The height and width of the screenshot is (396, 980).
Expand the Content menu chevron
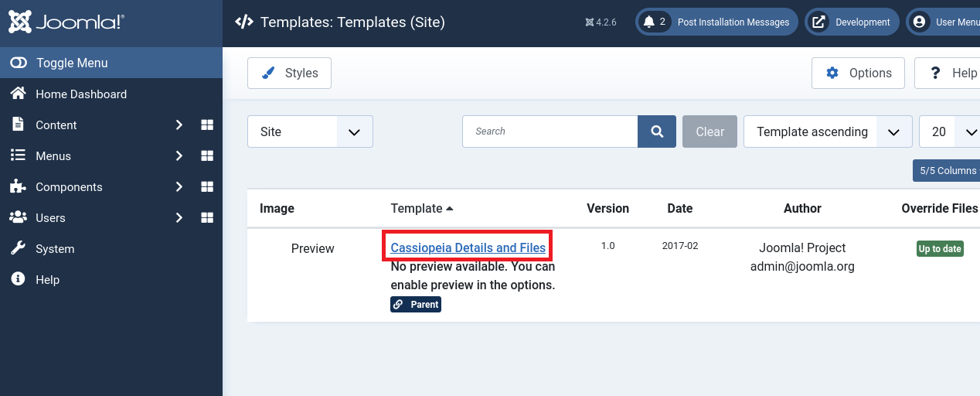point(179,125)
